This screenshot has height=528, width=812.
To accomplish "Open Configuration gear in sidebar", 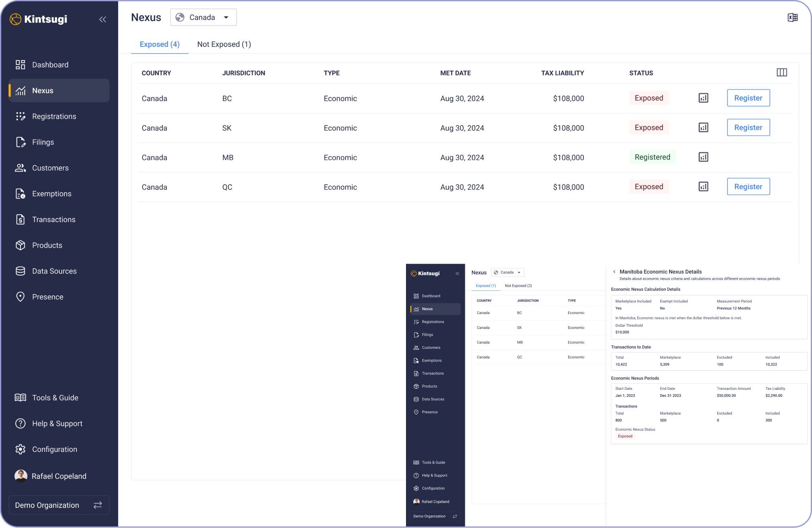I will pos(21,449).
